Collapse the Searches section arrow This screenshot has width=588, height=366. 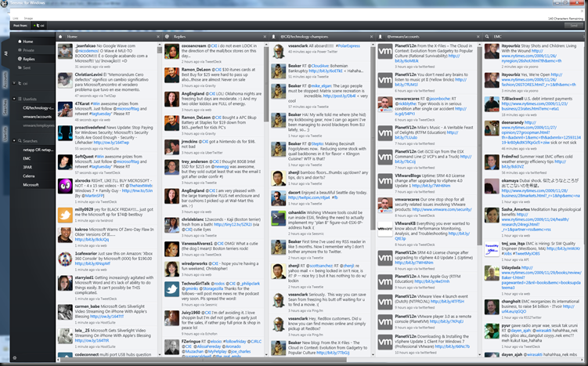(x=14, y=141)
